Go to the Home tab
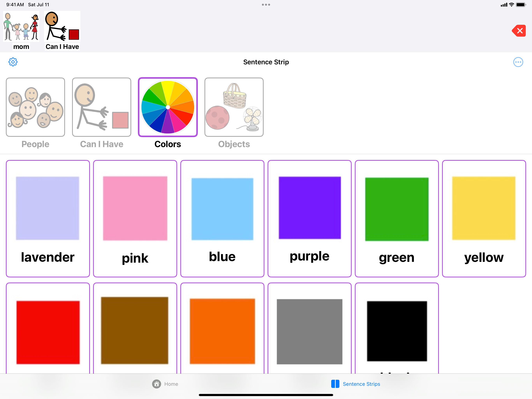The height and width of the screenshot is (399, 532). click(x=165, y=384)
